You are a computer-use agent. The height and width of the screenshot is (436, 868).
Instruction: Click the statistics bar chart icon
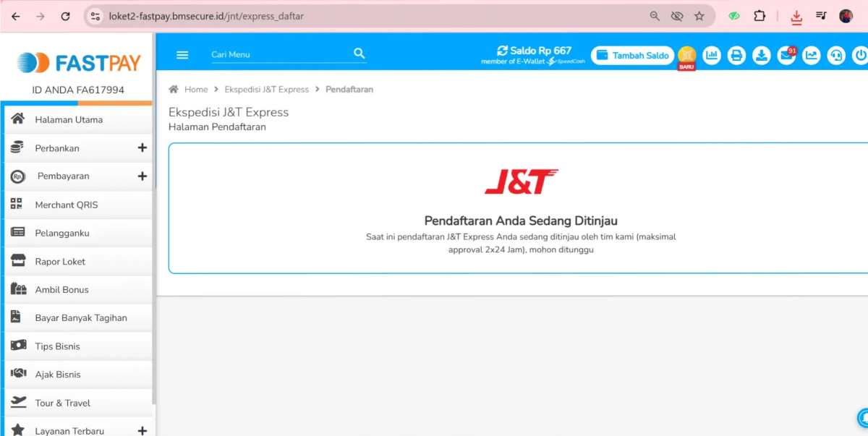(712, 55)
